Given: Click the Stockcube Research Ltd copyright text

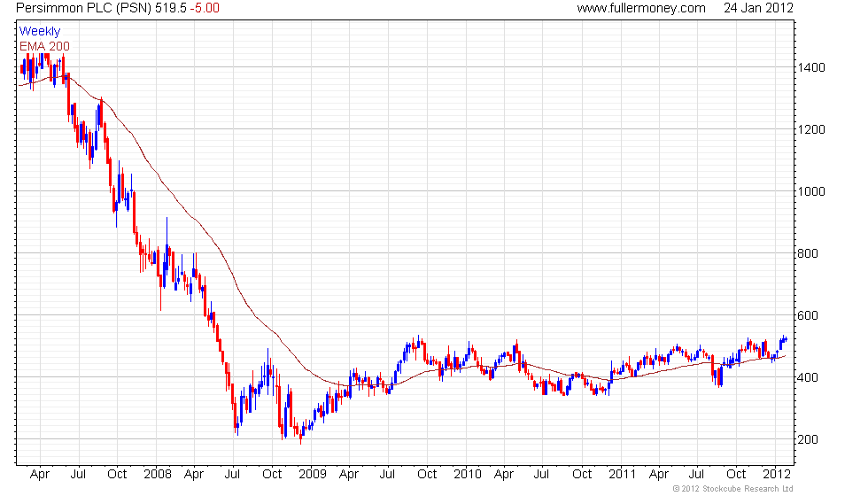Looking at the screenshot, I should coord(732,489).
